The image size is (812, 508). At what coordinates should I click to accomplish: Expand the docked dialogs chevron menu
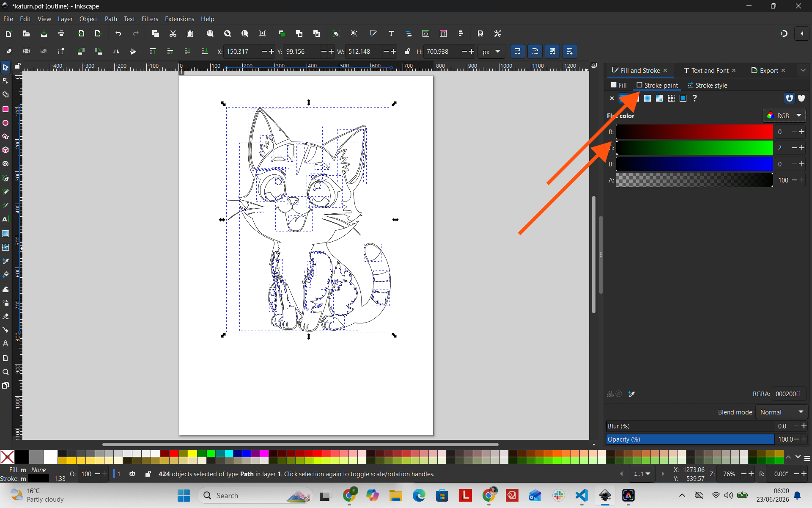pos(803,70)
